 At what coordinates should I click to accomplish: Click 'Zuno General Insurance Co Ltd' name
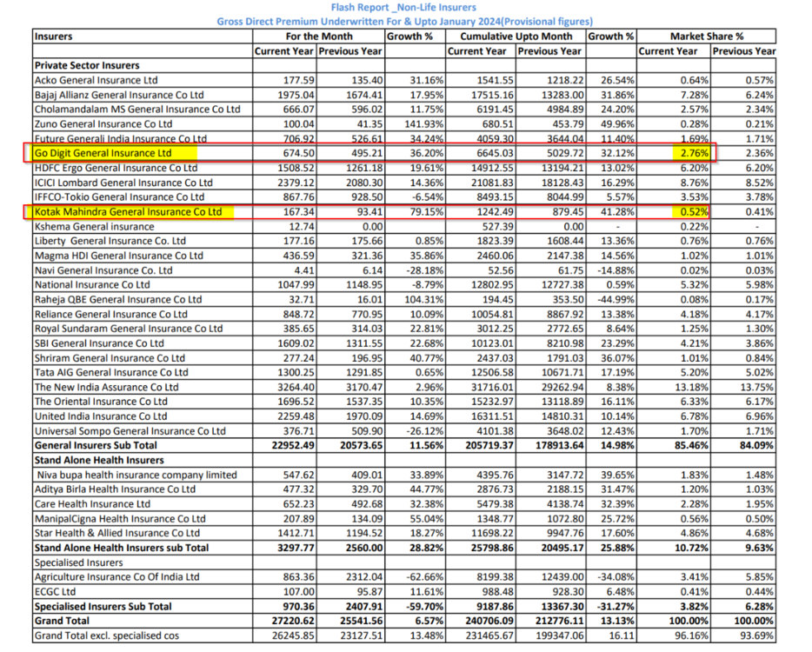(103, 124)
